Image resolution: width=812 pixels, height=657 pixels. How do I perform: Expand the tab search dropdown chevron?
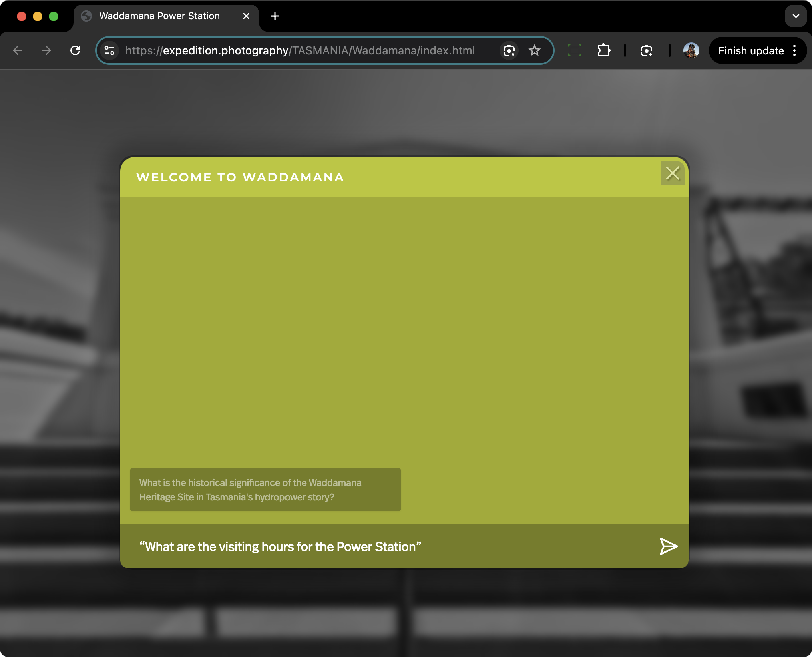pyautogui.click(x=796, y=16)
